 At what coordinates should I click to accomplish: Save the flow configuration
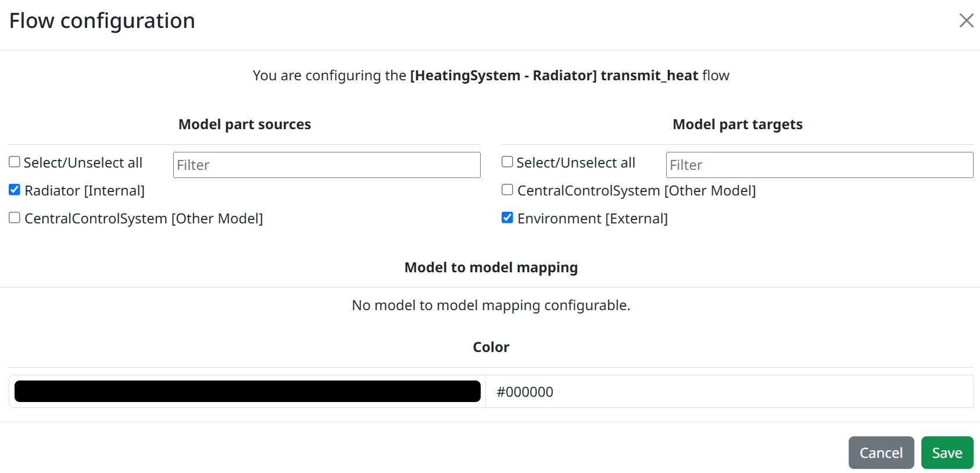pos(947,453)
